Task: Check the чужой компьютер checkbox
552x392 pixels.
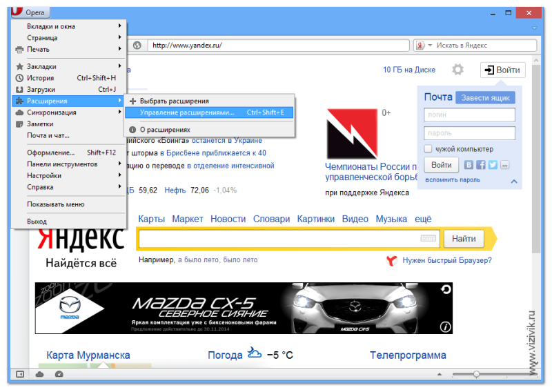Action: tap(428, 148)
